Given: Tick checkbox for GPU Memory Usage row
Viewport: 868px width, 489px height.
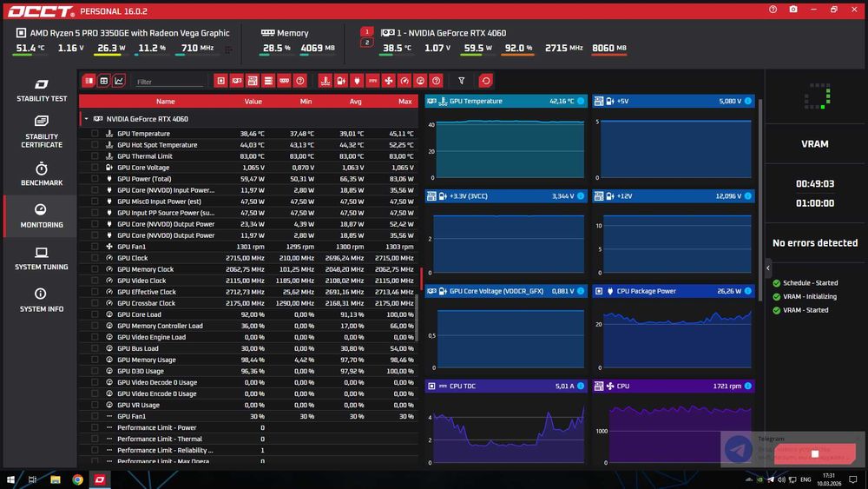Looking at the screenshot, I should [95, 360].
